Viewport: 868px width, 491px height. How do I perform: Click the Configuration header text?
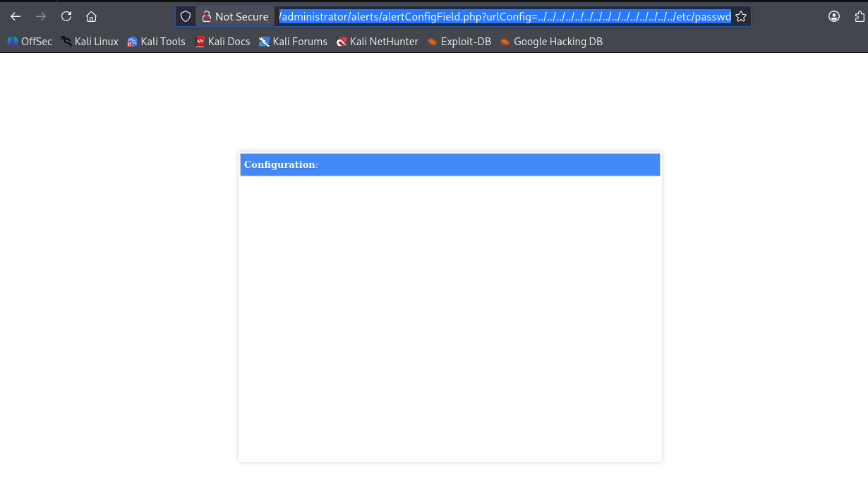pos(280,164)
